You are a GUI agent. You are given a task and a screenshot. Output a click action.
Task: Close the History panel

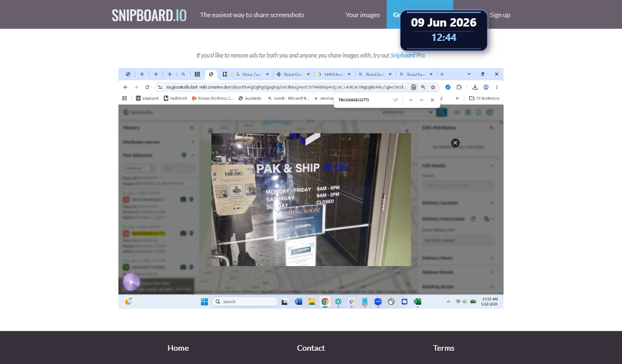tap(192, 128)
